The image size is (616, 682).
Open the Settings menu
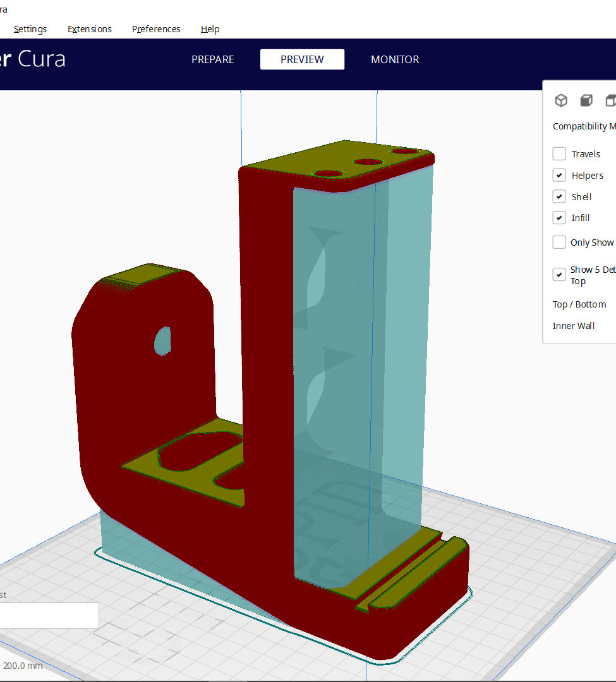pyautogui.click(x=30, y=29)
